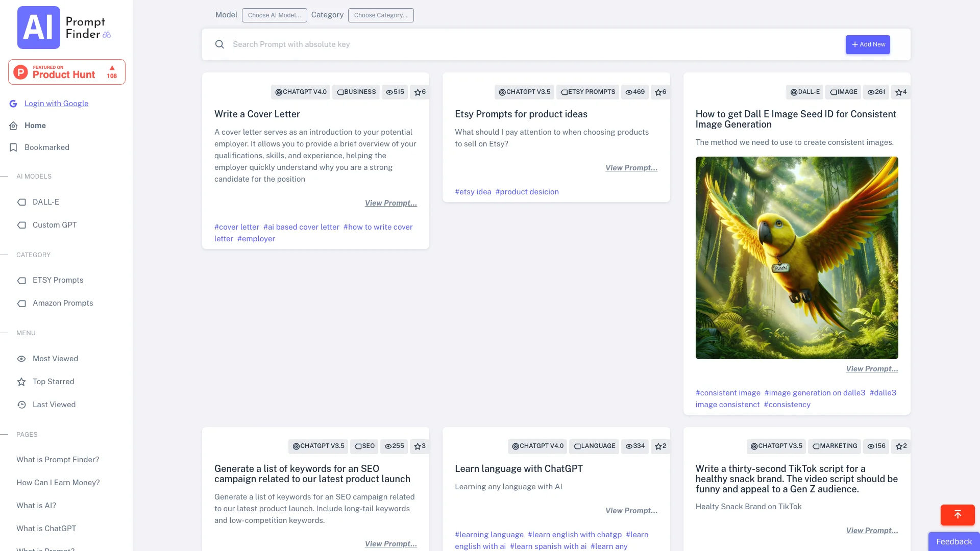This screenshot has width=980, height=551.
Task: Click the Last Viewed menu icon
Action: [21, 405]
